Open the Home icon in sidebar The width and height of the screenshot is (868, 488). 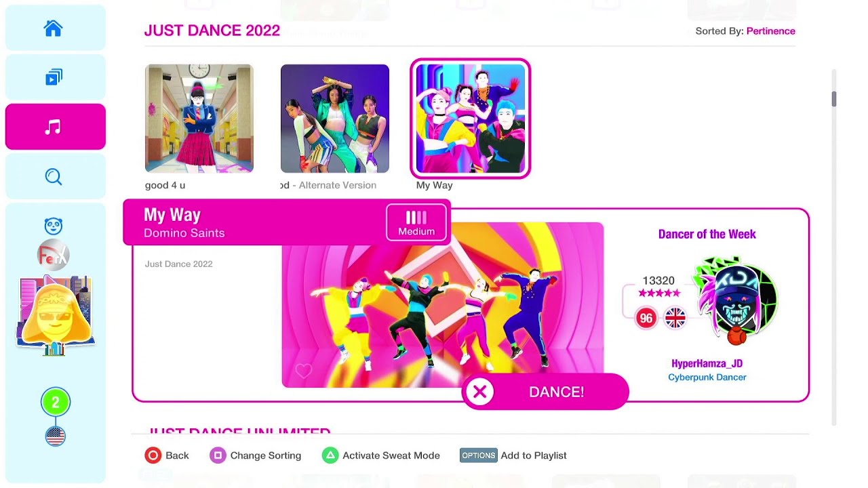pos(53,28)
